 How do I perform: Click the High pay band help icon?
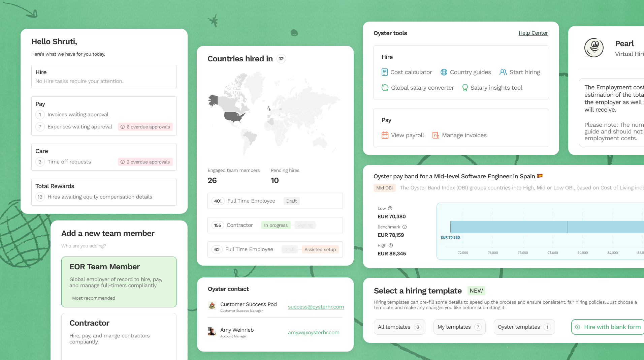[391, 245]
